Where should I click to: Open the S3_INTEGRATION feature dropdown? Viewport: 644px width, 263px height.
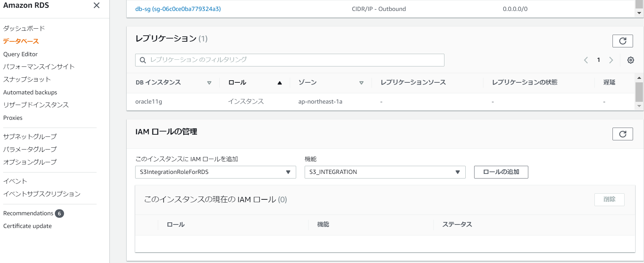(x=385, y=172)
